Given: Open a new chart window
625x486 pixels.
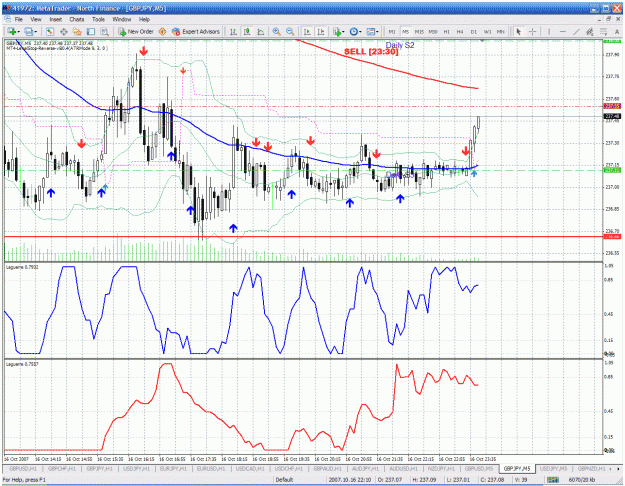Looking at the screenshot, I should [x=12, y=31].
